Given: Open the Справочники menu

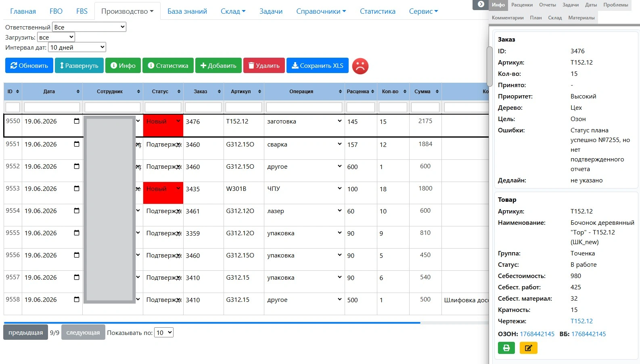Looking at the screenshot, I should [321, 11].
